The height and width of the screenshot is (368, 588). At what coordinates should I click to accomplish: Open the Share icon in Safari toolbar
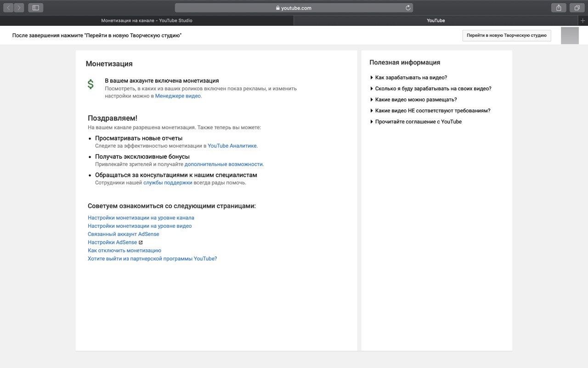pyautogui.click(x=559, y=8)
